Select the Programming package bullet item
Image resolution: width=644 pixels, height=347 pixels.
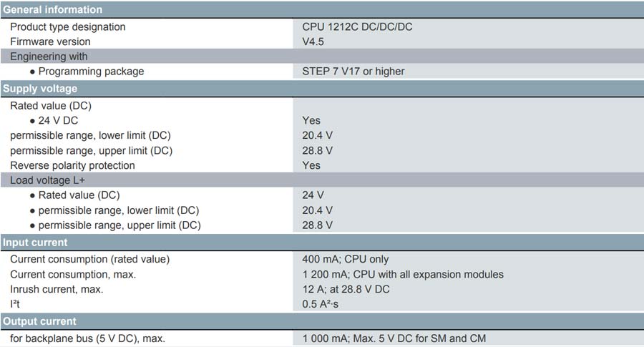[x=87, y=72]
